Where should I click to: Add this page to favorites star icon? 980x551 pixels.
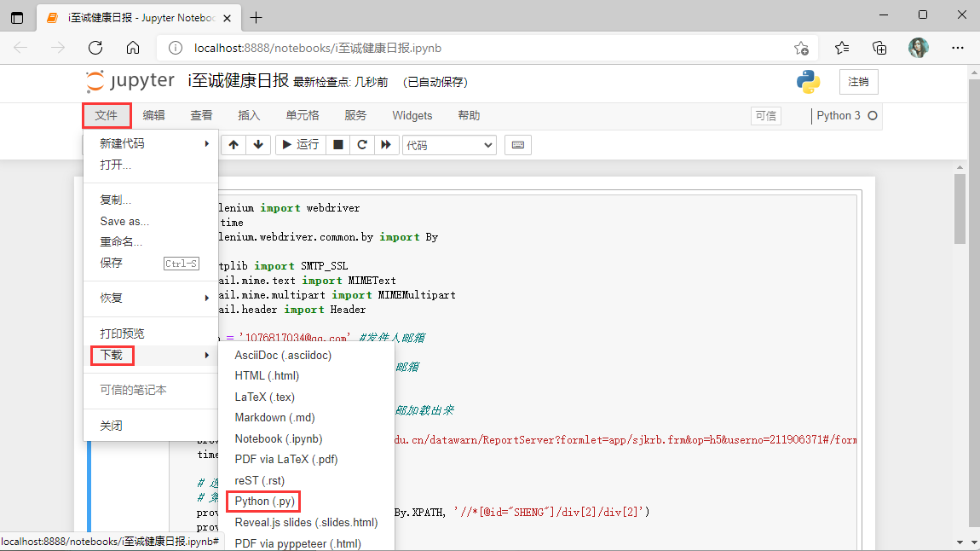[801, 48]
